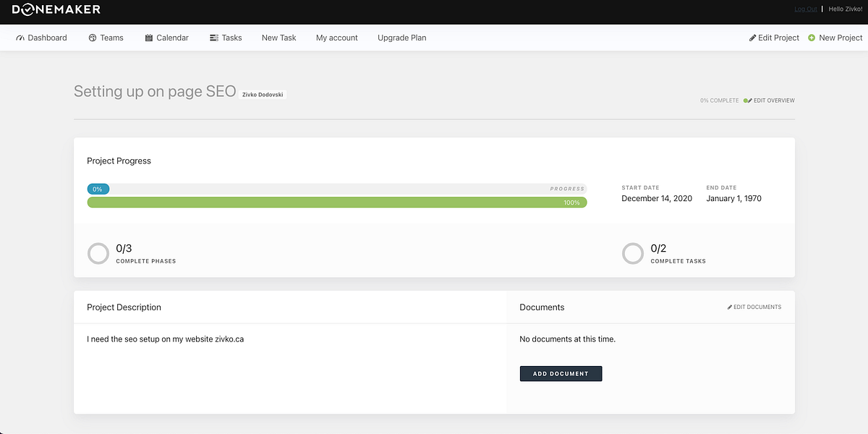Screen dimensions: 868x434
Task: Open My account page
Action: [337, 38]
